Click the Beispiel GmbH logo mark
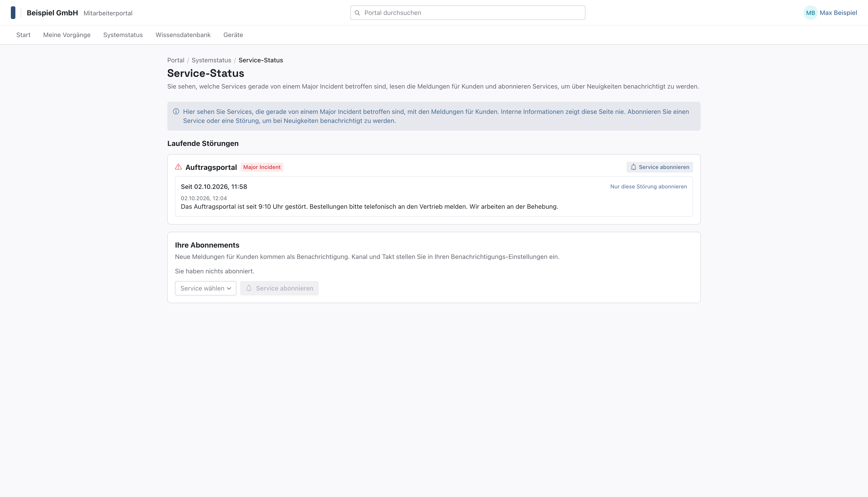This screenshot has height=497, width=868. (13, 13)
